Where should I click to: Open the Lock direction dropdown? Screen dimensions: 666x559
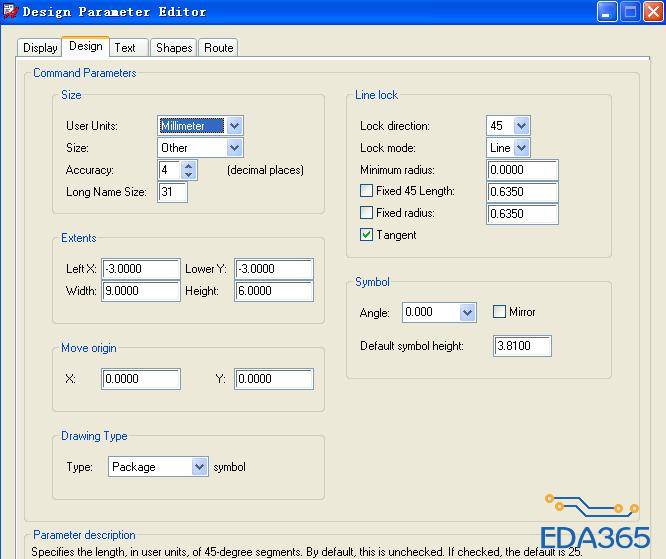pos(521,126)
